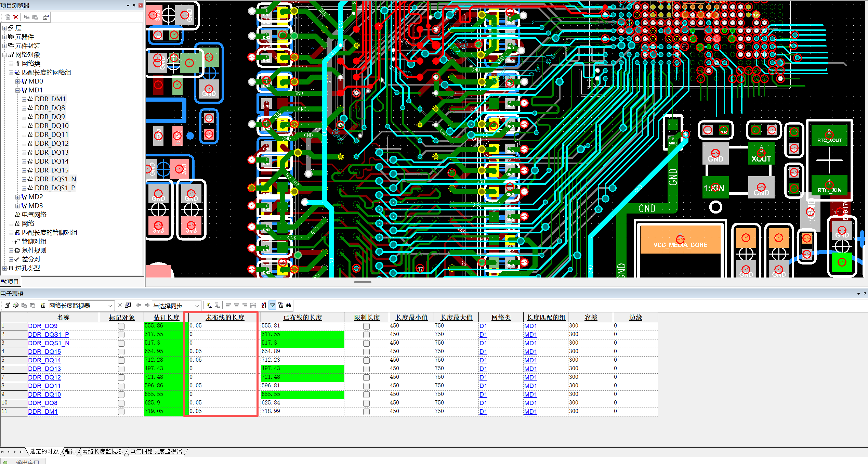
Task: Click the sheet properties icon after the X
Action: tap(128, 305)
